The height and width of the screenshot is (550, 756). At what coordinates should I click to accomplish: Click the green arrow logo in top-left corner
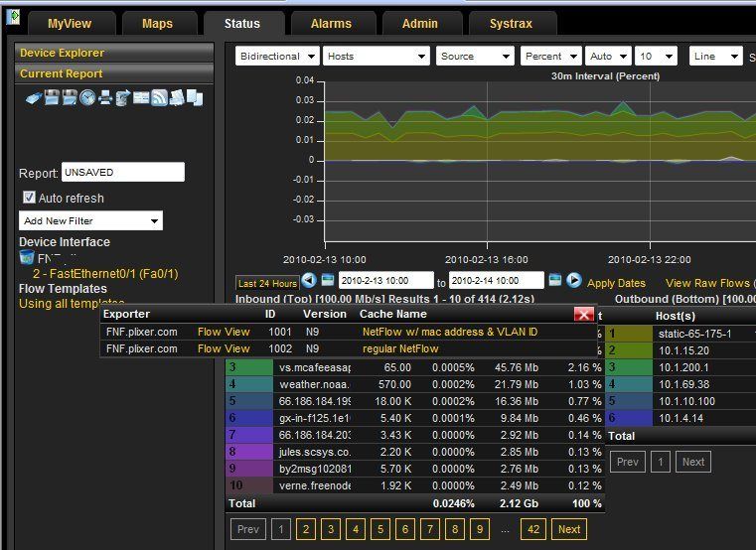(14, 17)
